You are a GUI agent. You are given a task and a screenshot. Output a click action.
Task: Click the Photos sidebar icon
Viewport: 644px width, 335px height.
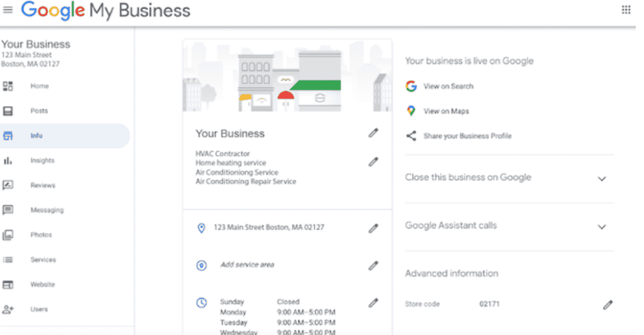coord(8,235)
